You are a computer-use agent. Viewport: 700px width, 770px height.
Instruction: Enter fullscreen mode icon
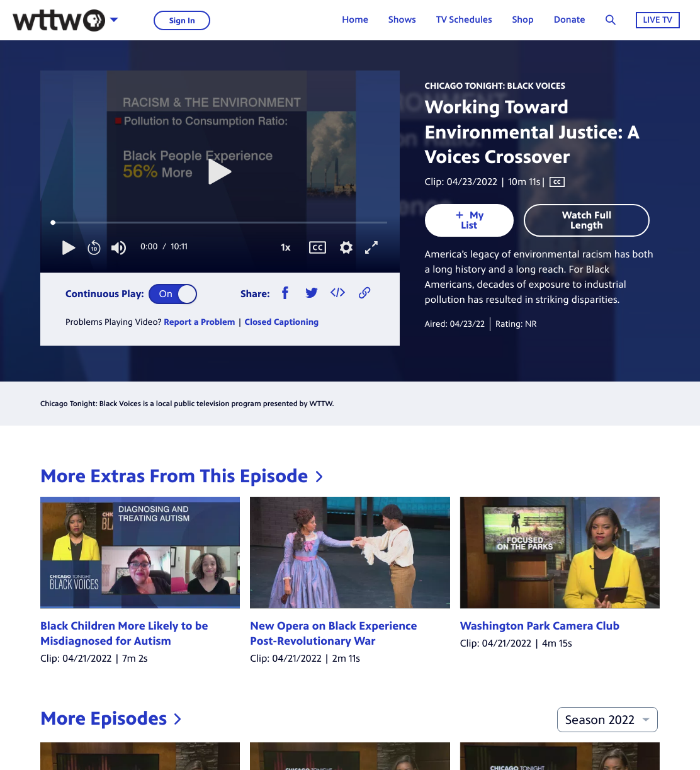[x=371, y=247]
